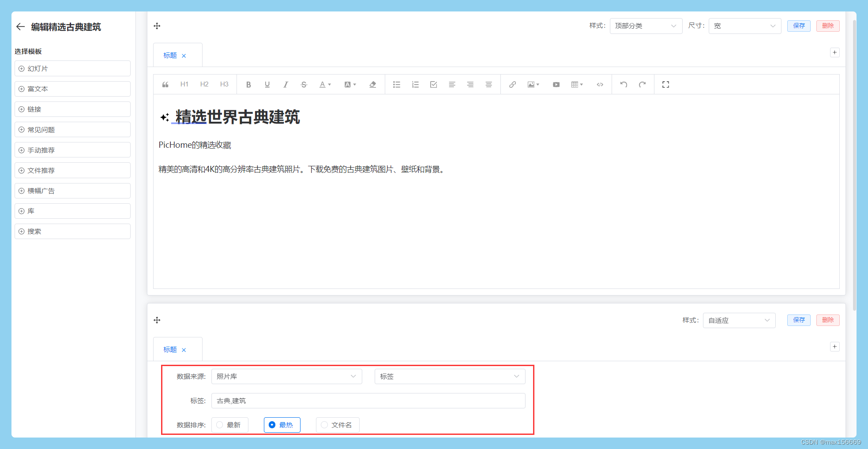Image resolution: width=868 pixels, height=449 pixels.
Task: Click the PicHome的精选收藏 paragraph
Action: [x=195, y=145]
